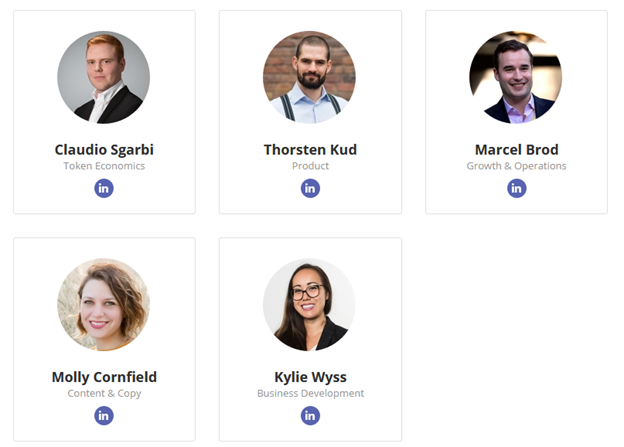The image size is (624, 447).
Task: Select the name Thorsten Kud
Action: tap(310, 150)
